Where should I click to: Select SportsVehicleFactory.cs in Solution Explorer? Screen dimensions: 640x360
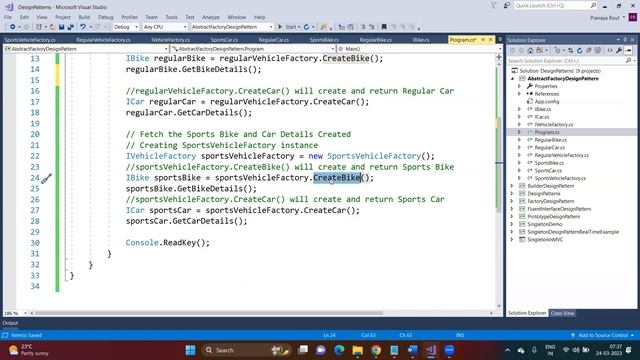click(x=560, y=178)
